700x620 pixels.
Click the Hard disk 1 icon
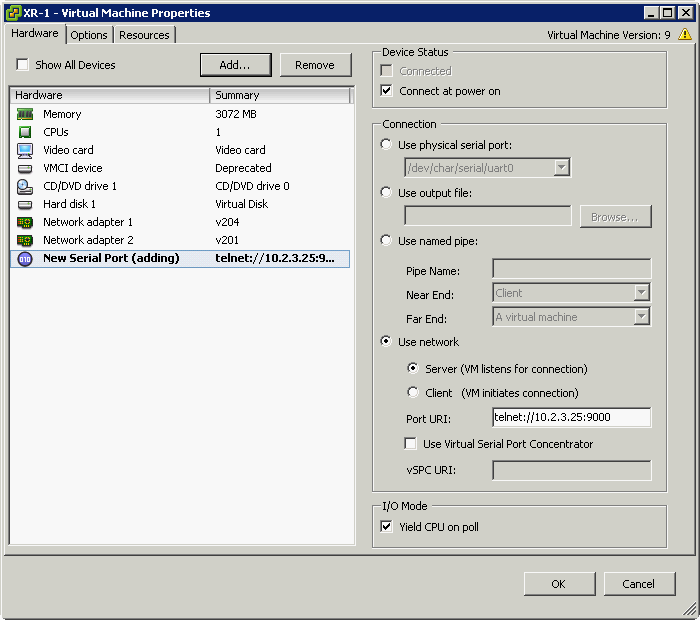tap(25, 204)
